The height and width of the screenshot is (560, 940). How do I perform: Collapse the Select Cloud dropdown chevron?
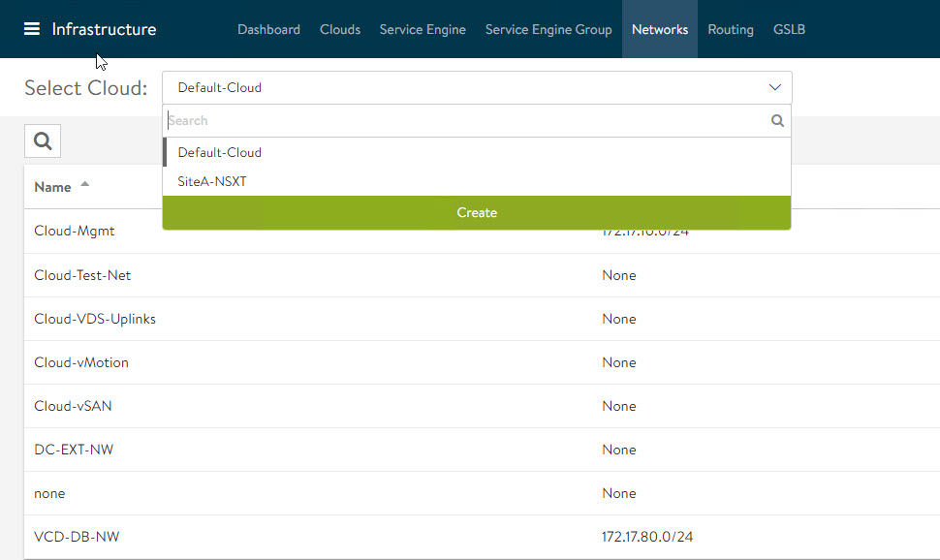coord(774,87)
